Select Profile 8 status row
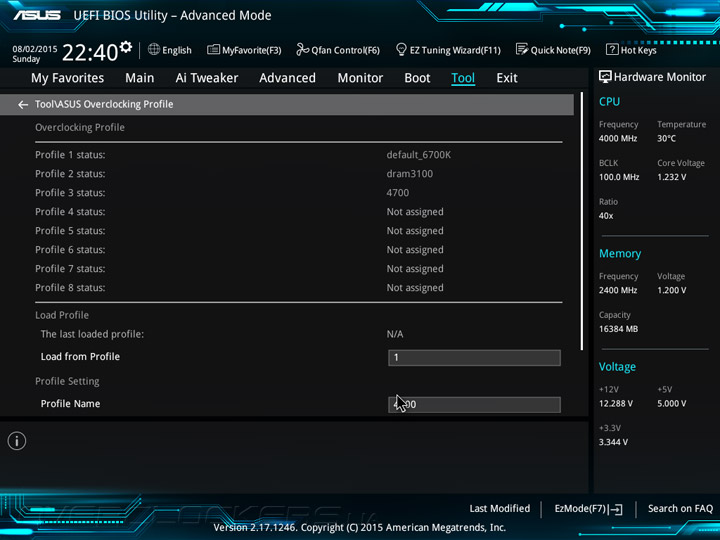Image resolution: width=720 pixels, height=540 pixels. coord(298,287)
